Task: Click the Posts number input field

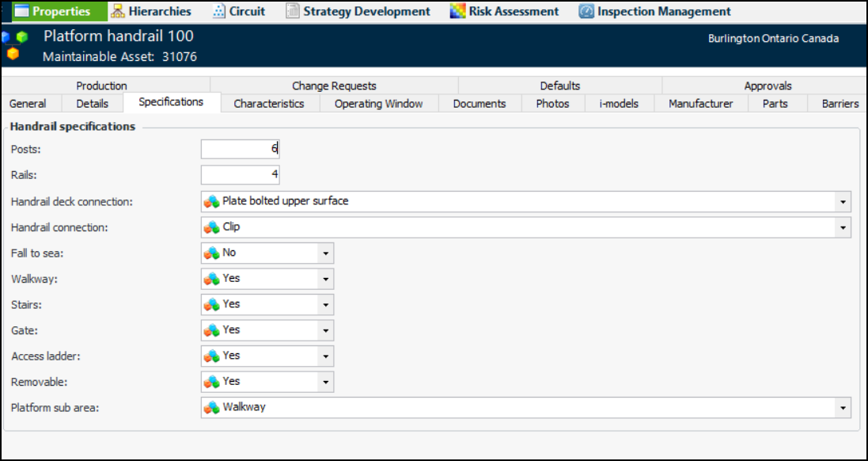Action: pyautogui.click(x=240, y=149)
